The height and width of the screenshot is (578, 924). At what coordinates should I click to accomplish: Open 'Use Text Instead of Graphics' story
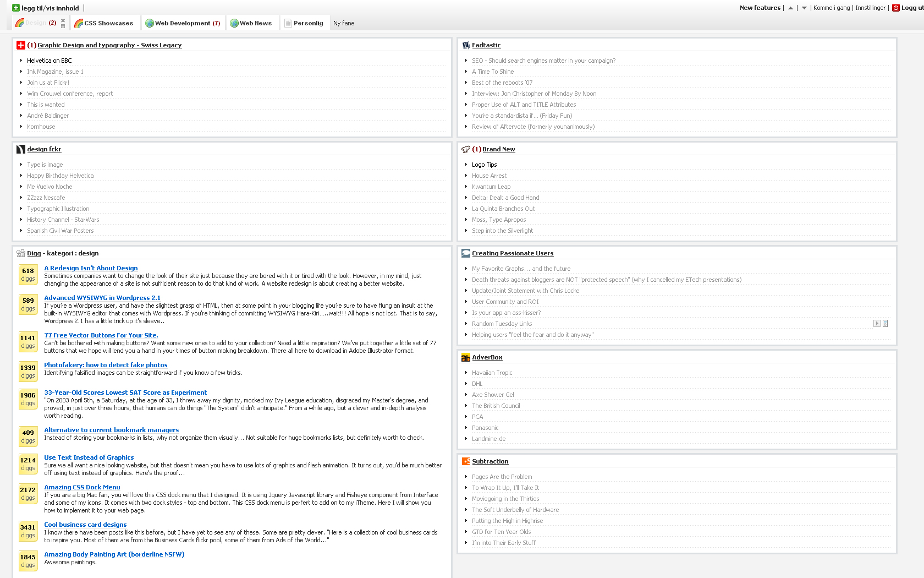pyautogui.click(x=89, y=457)
